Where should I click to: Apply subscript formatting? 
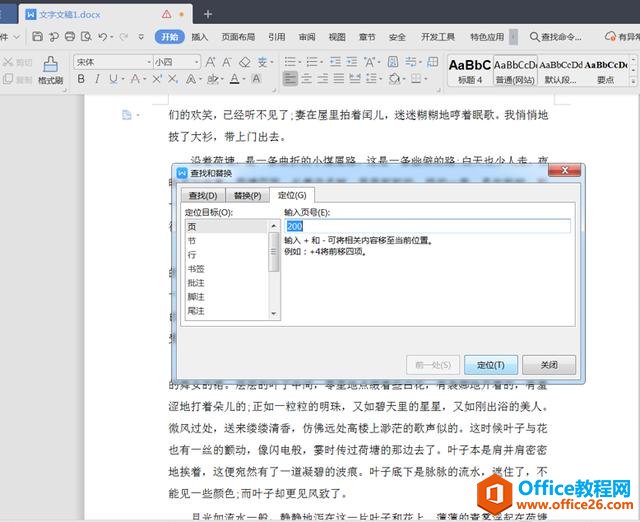tap(173, 79)
